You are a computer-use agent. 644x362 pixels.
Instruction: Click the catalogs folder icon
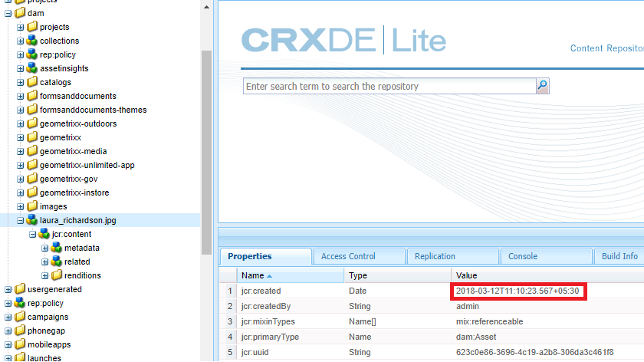click(32, 82)
